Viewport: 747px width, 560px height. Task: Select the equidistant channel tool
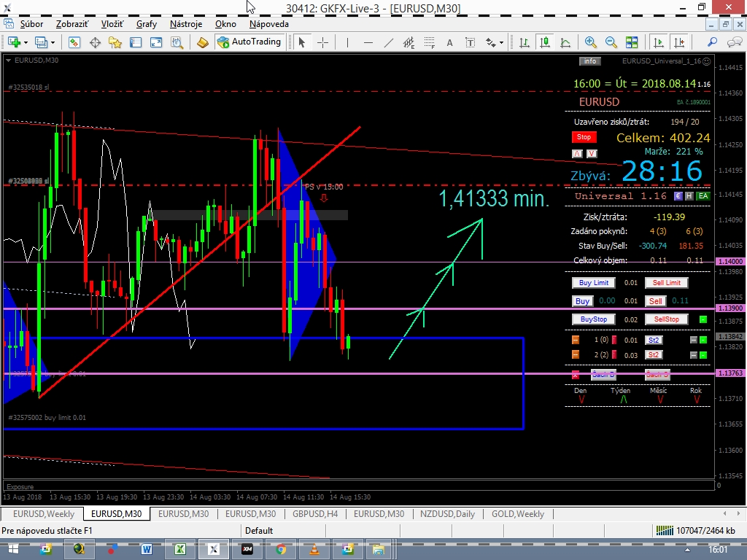pyautogui.click(x=409, y=42)
